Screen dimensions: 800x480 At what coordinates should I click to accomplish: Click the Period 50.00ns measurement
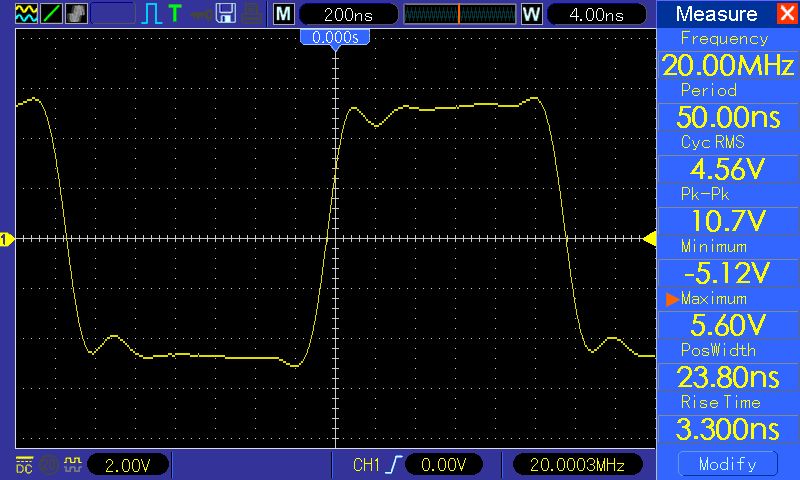[x=728, y=107]
